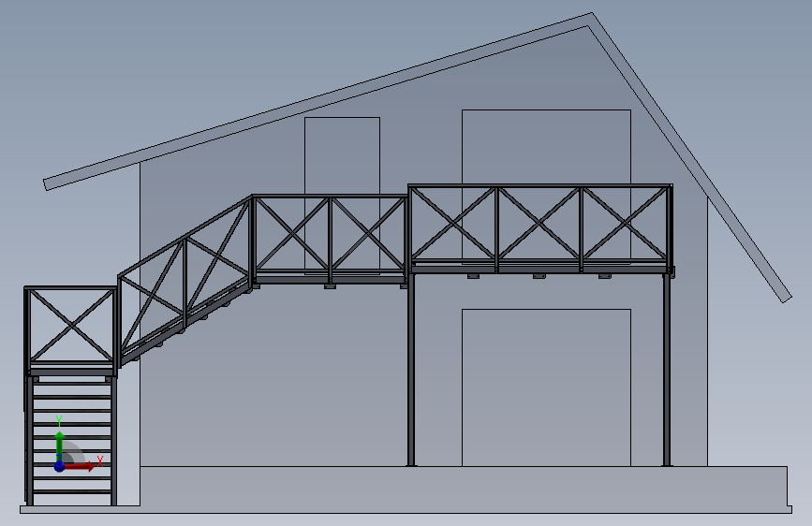Select the rightmost X panel of the balcony railing
Image resolution: width=812 pixels, height=526 pixels.
pyautogui.click(x=625, y=224)
